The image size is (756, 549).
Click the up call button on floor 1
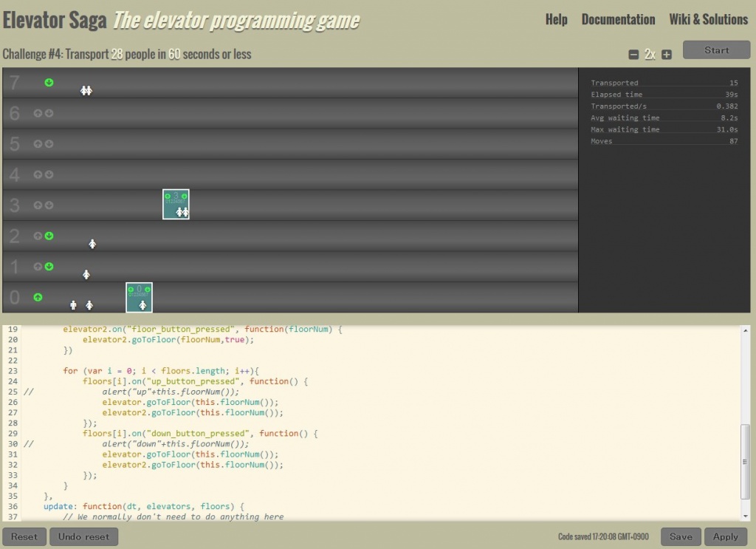[38, 266]
